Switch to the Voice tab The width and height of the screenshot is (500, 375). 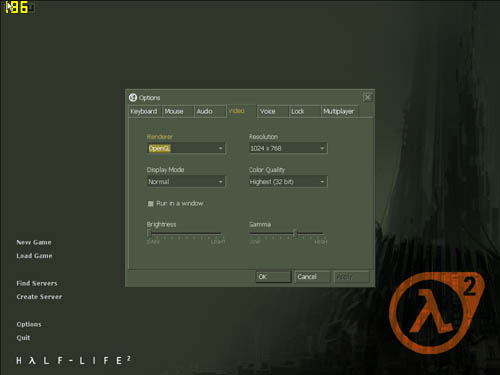tap(273, 111)
